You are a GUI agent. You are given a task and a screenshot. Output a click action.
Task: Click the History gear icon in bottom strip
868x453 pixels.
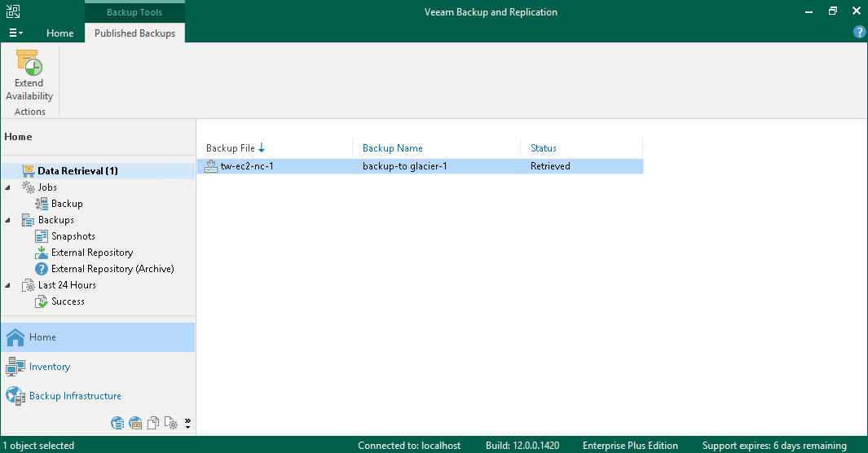coord(171,423)
